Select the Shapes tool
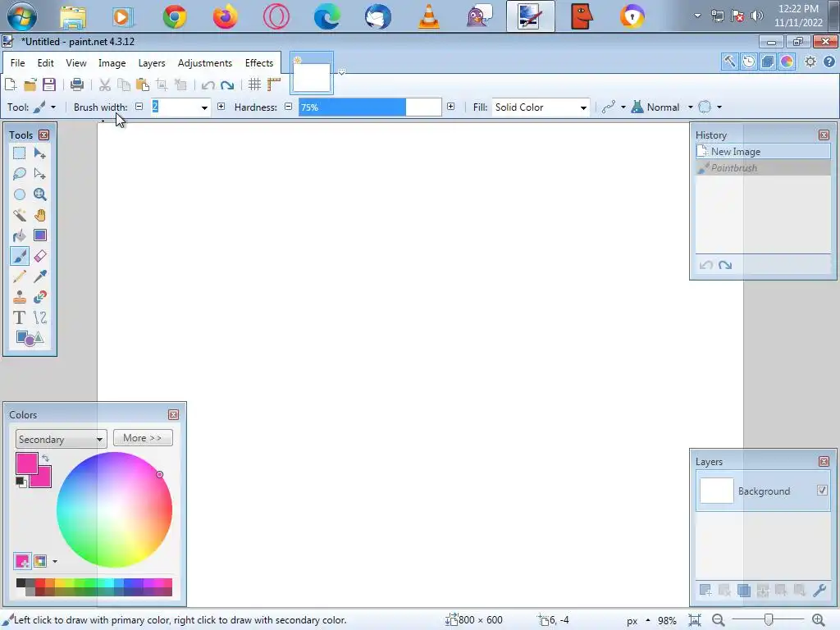 (30, 338)
